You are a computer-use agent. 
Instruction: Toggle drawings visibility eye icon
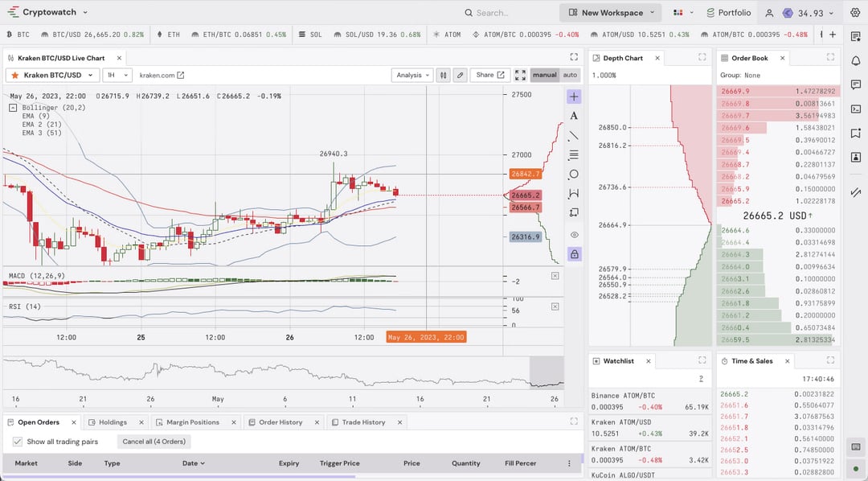tap(574, 235)
